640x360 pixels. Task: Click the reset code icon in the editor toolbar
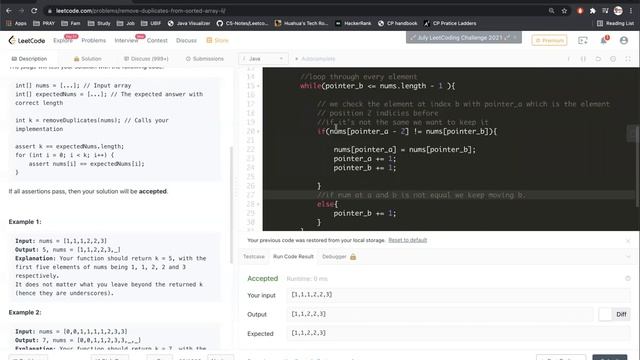[598, 59]
